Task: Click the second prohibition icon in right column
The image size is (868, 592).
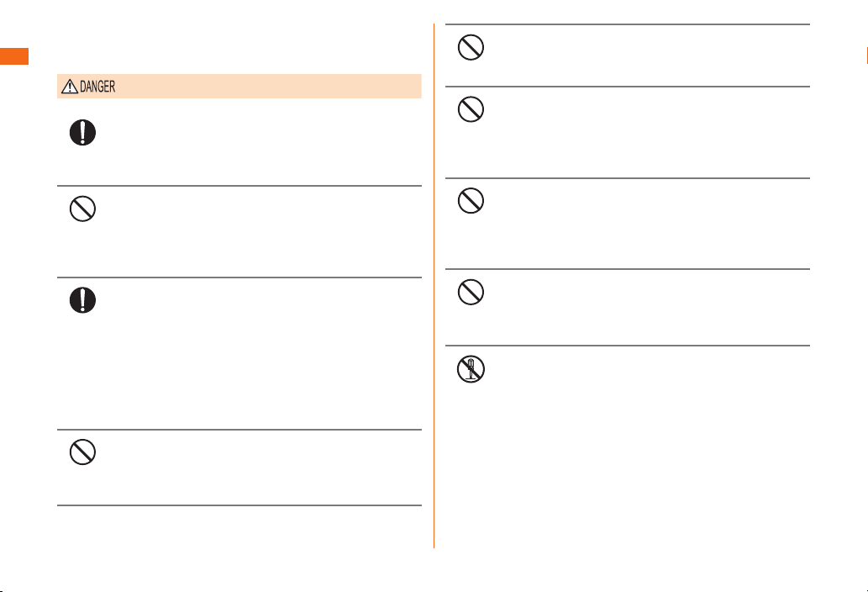Action: coord(471,109)
